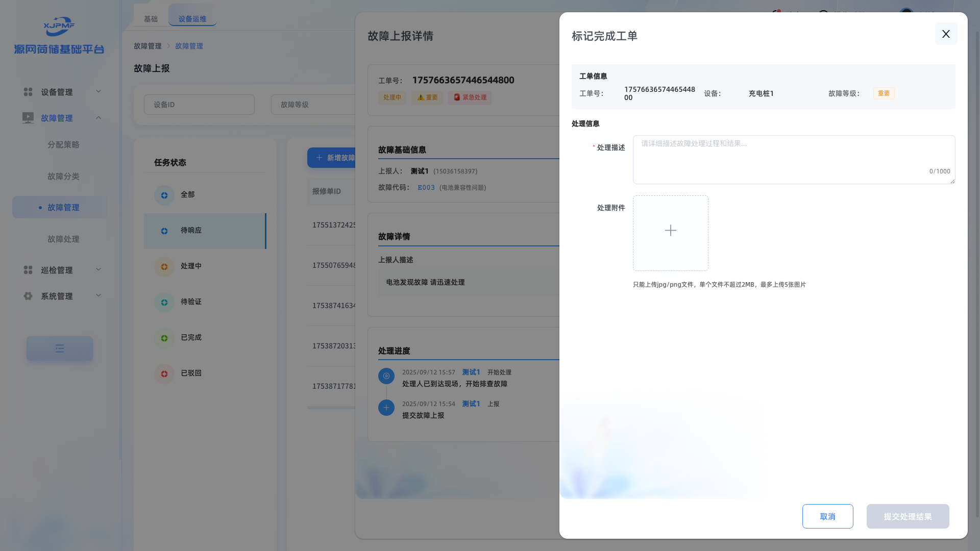Click the sidebar collapse menu icon
The height and width of the screenshot is (551, 980).
pos(60,348)
